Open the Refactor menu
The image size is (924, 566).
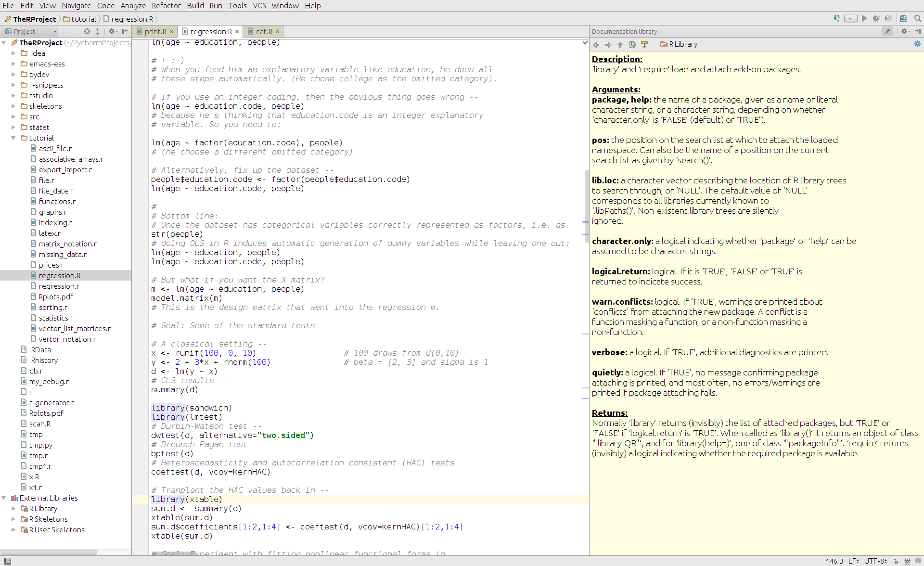click(x=166, y=6)
